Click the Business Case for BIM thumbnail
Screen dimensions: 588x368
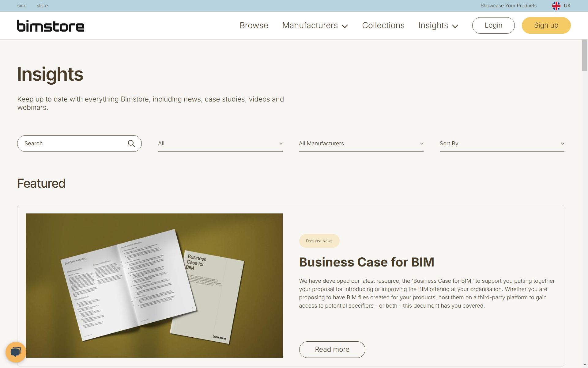[x=154, y=286]
